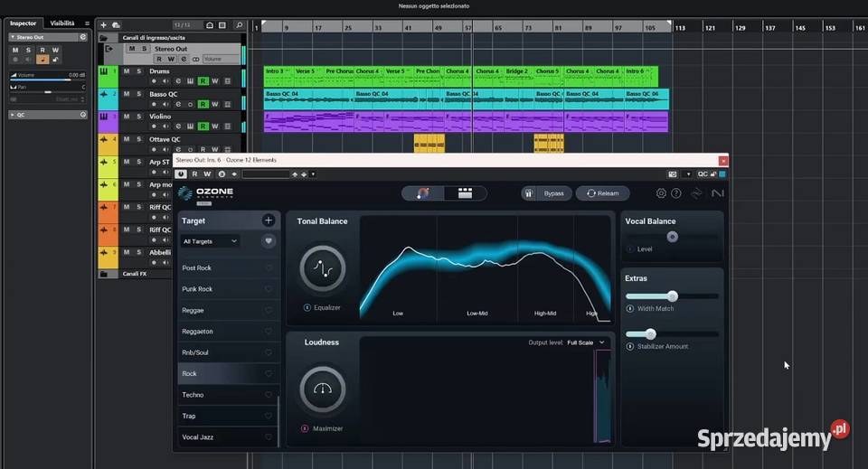Toggle Stabilizer Amount power button
The width and height of the screenshot is (868, 469).
point(630,346)
